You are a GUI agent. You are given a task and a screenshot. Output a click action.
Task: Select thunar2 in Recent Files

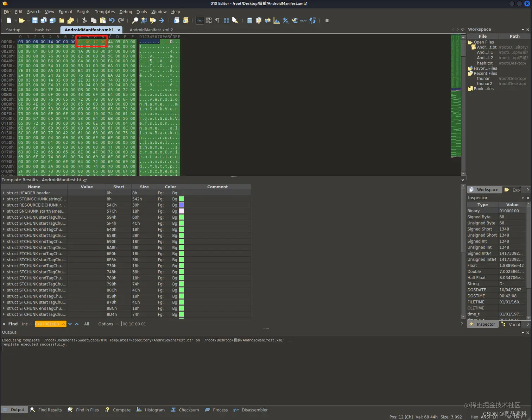coord(484,83)
